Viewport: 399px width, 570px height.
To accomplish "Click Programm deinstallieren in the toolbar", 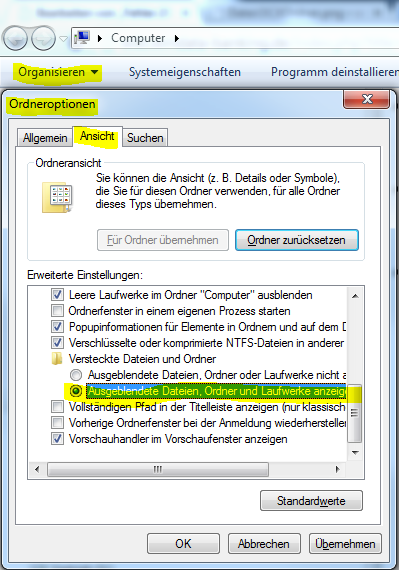I will point(334,72).
